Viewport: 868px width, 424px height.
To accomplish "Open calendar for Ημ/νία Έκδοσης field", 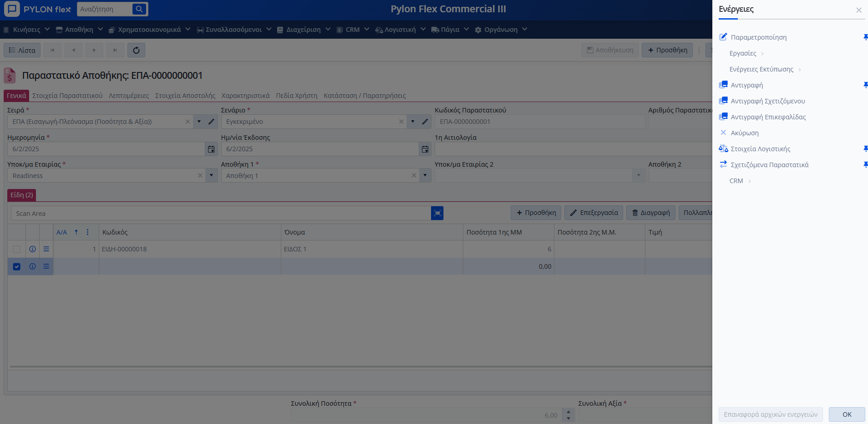I will [x=425, y=149].
